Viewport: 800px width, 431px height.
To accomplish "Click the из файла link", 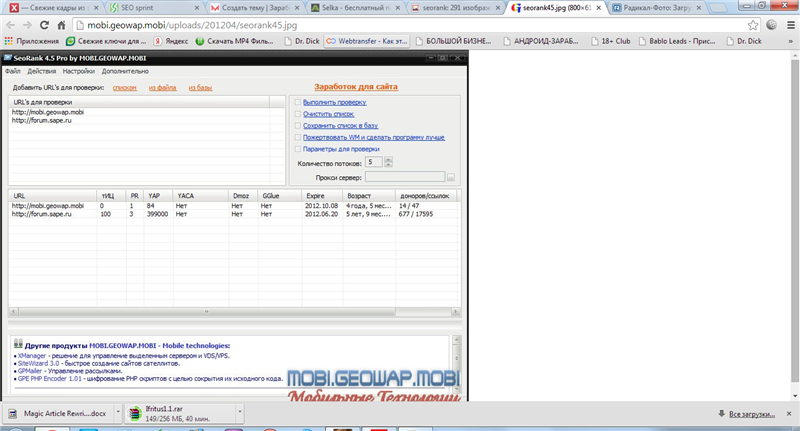I will [162, 88].
